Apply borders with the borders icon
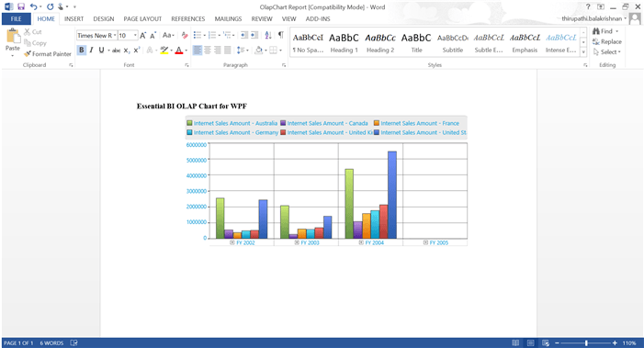The width and height of the screenshot is (644, 348). [273, 51]
